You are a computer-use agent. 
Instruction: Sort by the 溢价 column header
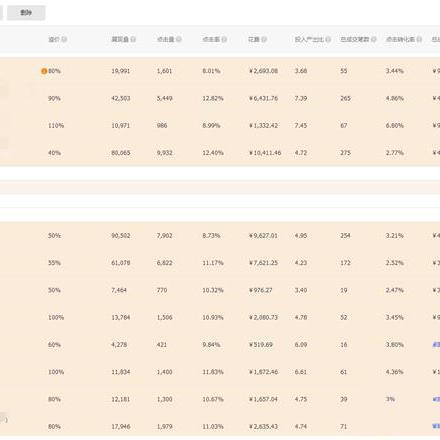pos(54,39)
